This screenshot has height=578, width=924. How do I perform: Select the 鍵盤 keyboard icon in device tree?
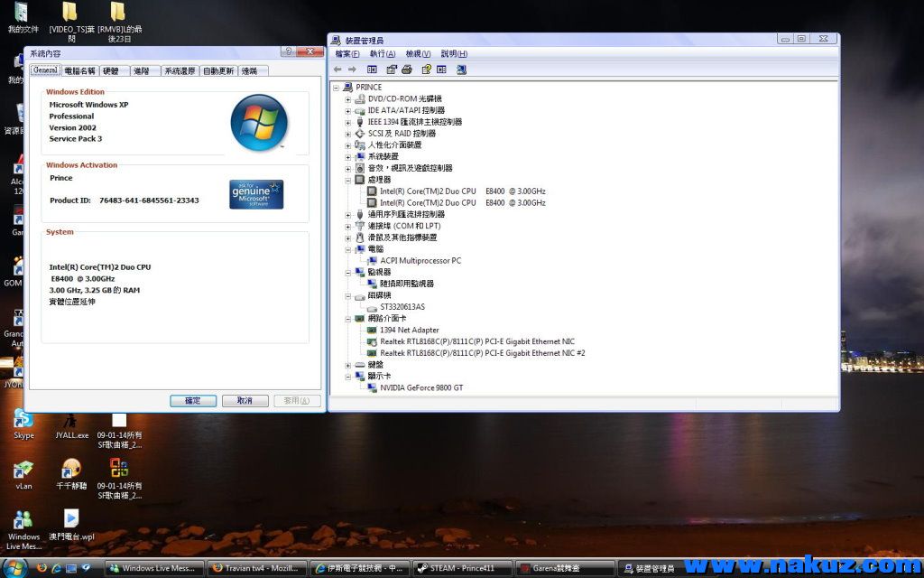coord(360,365)
